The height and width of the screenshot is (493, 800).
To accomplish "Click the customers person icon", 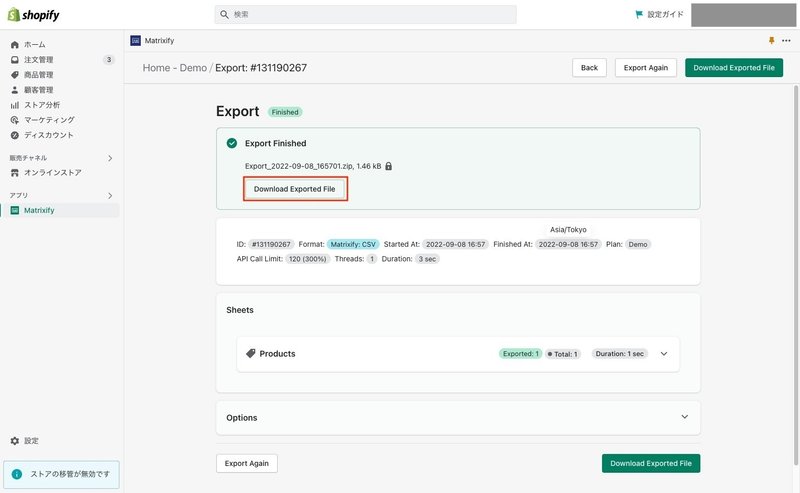I will 15,90.
